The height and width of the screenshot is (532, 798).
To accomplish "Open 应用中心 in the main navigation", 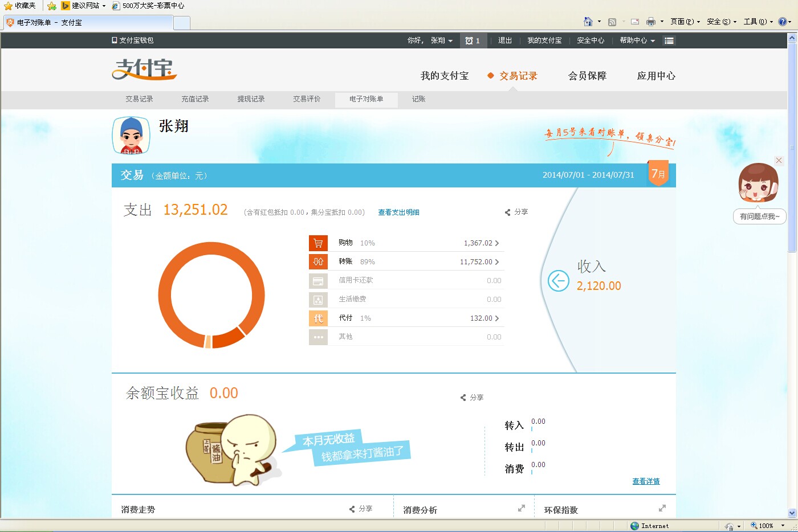I will pyautogui.click(x=656, y=76).
